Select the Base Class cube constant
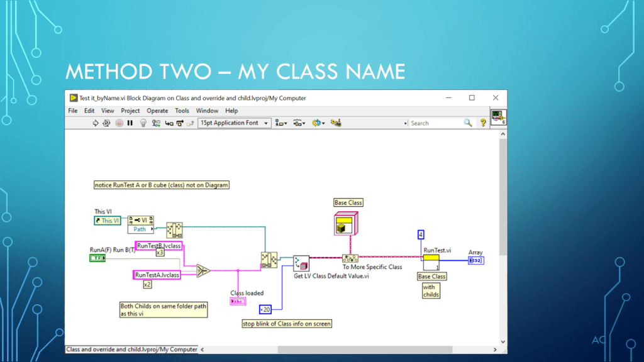 coord(347,223)
